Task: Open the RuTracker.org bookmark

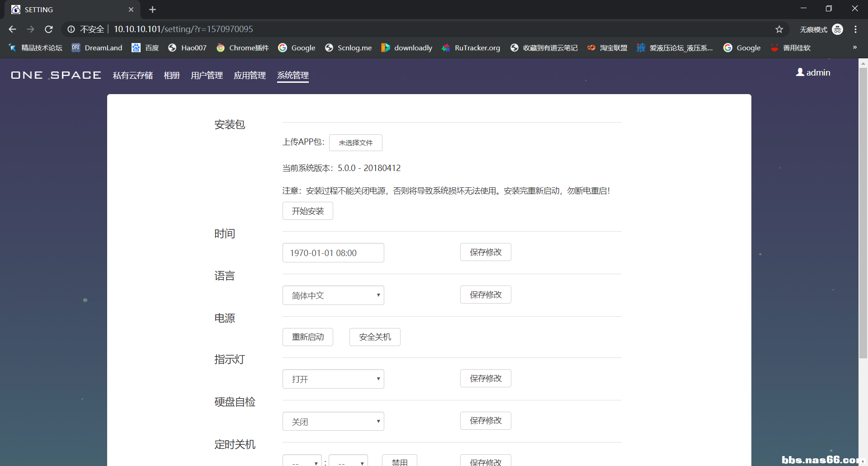Action: coord(471,48)
